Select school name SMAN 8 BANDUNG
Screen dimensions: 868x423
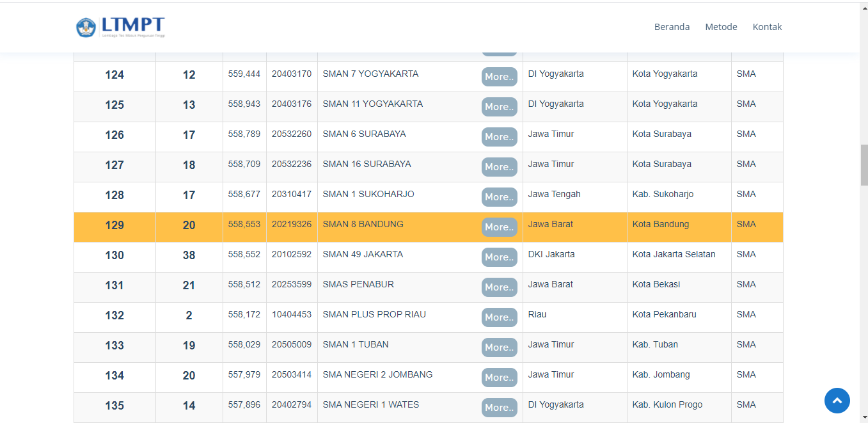[363, 224]
